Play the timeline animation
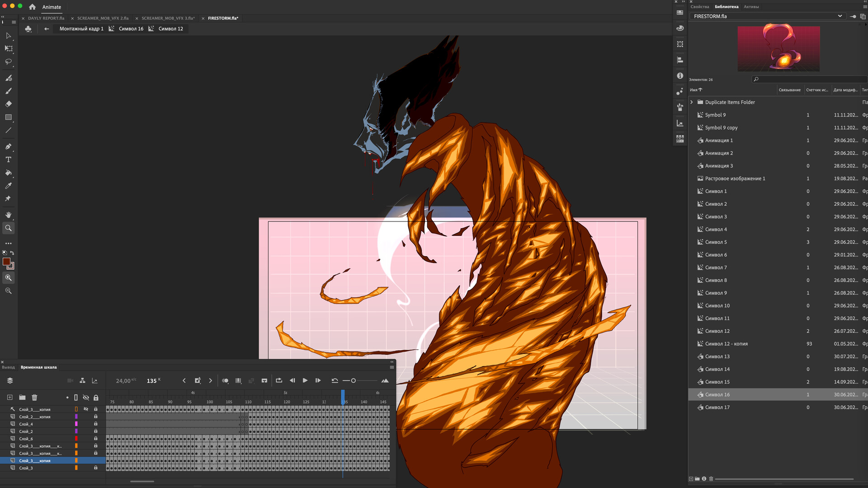The height and width of the screenshot is (488, 868). [x=305, y=380]
